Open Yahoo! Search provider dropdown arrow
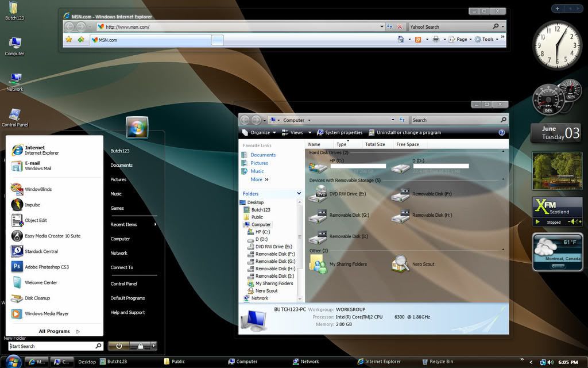Viewport: 588px width, 368px height. [503, 26]
